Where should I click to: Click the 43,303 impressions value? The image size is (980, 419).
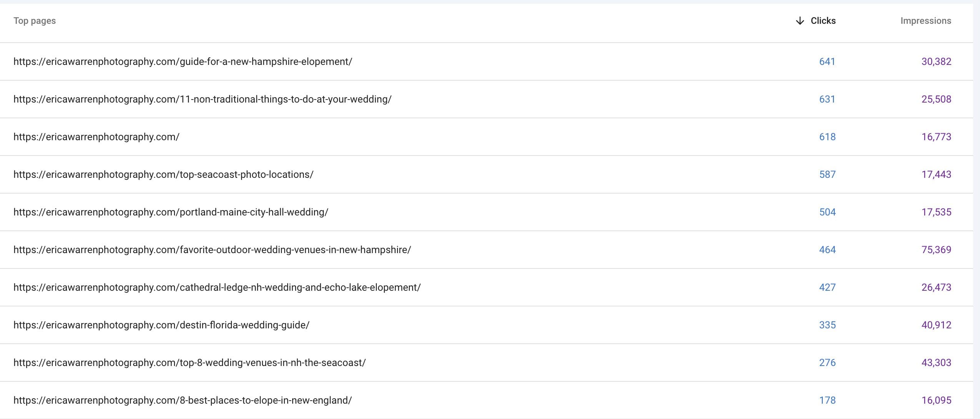936,363
